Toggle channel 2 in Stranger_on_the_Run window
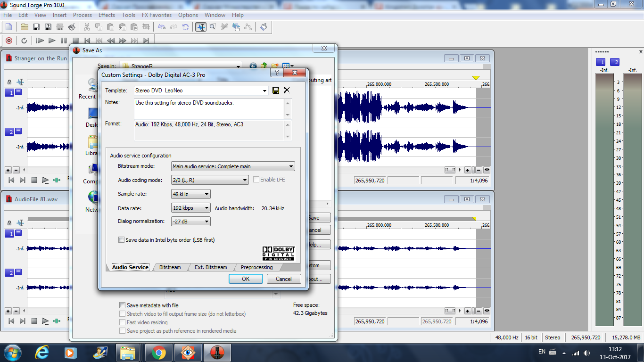 click(9, 132)
